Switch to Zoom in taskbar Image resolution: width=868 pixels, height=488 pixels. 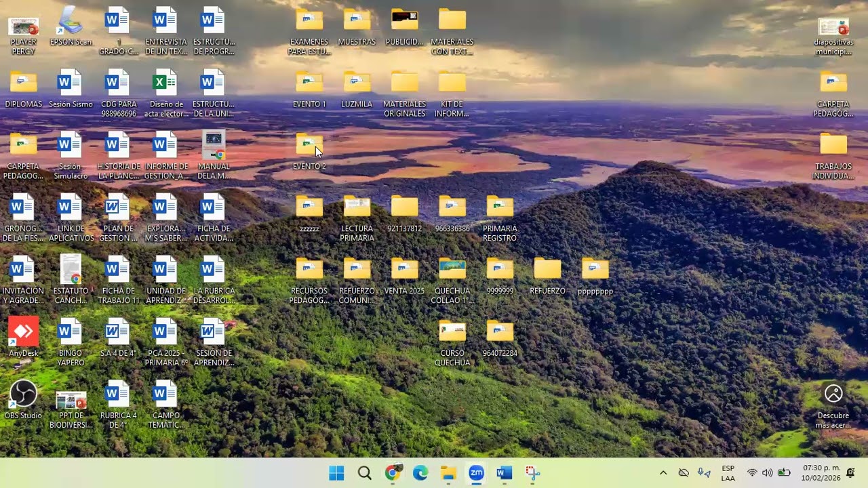(476, 473)
